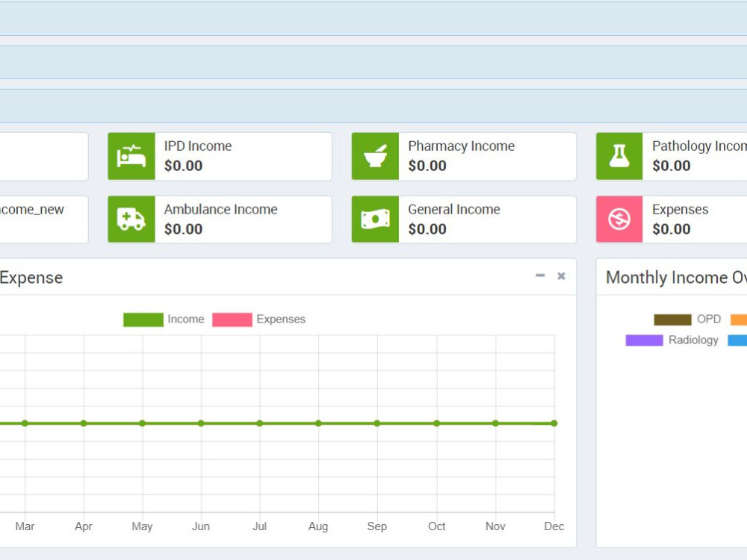The height and width of the screenshot is (560, 747).
Task: Click the Apr data point on chart
Action: click(84, 423)
